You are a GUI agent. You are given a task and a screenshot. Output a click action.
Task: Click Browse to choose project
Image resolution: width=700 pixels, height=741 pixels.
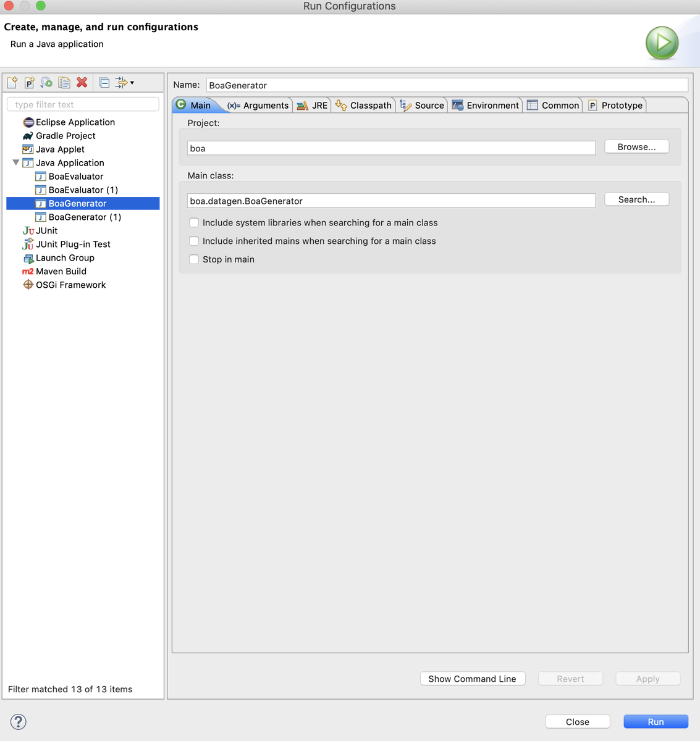pos(636,147)
